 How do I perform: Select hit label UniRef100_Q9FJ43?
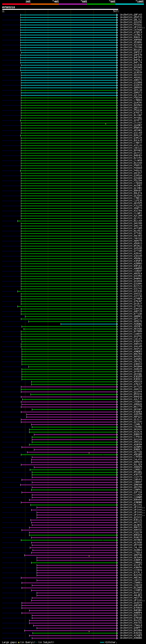pyautogui.click(x=131, y=15)
